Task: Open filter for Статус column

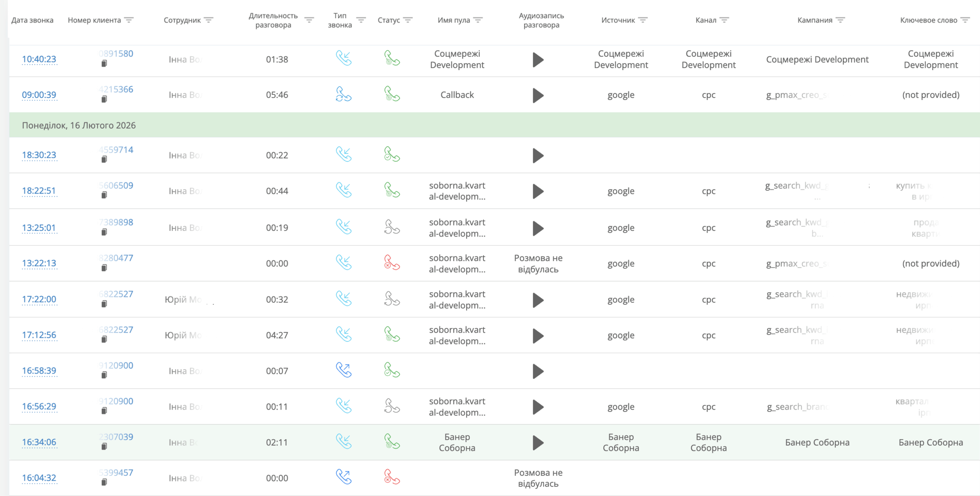Action: pyautogui.click(x=408, y=20)
